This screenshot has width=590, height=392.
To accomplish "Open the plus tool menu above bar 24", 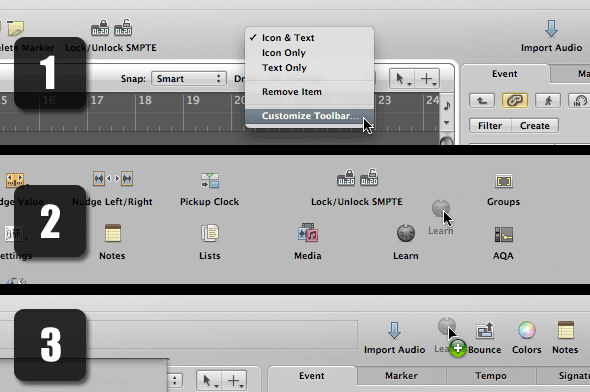I will click(427, 79).
